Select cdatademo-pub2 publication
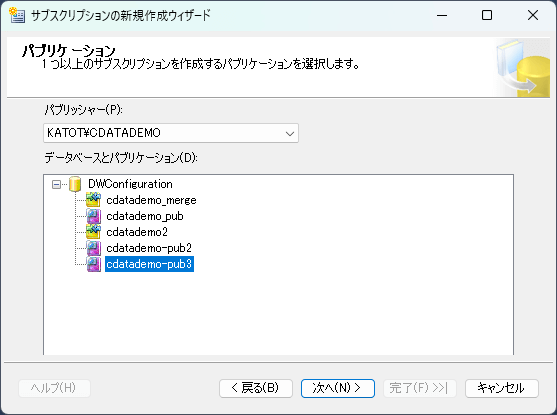Viewport: 557px width, 415px height. [149, 248]
